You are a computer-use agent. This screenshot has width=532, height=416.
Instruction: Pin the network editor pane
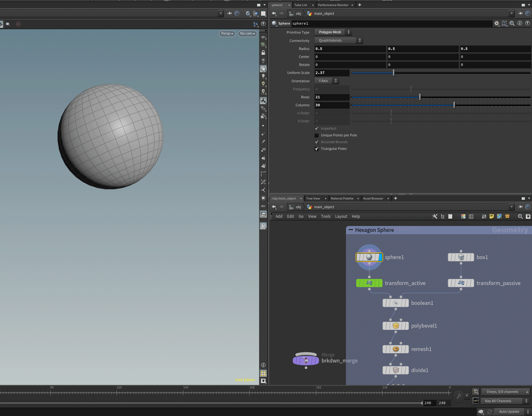[x=520, y=207]
